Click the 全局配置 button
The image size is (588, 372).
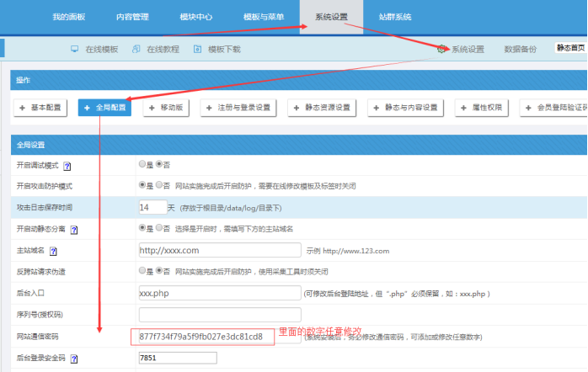tap(105, 108)
